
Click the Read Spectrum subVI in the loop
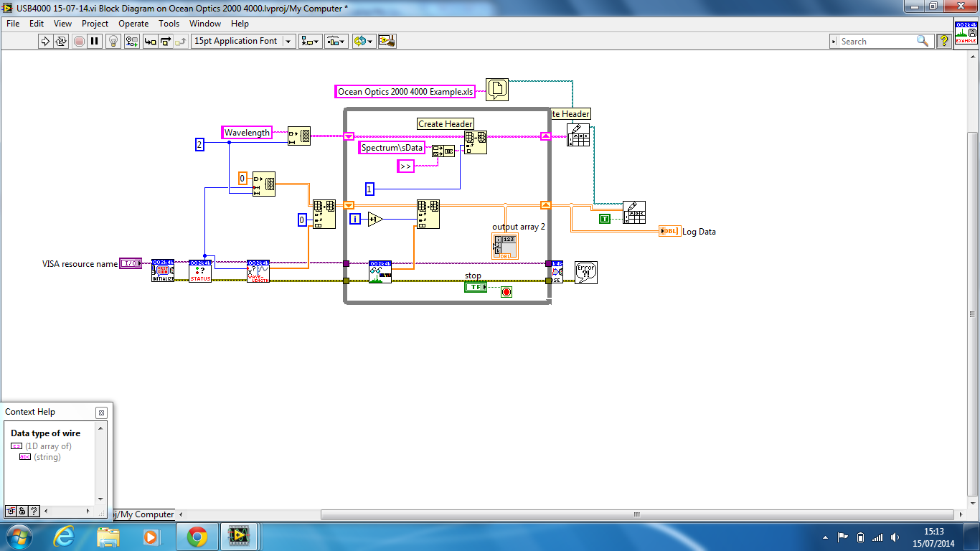(x=380, y=271)
